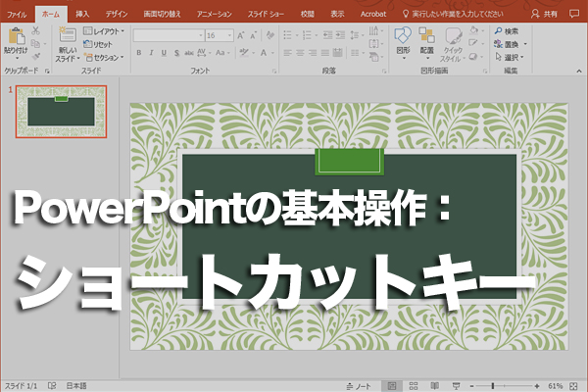Toggle Bold formatting
This screenshot has height=392, width=588.
click(139, 53)
